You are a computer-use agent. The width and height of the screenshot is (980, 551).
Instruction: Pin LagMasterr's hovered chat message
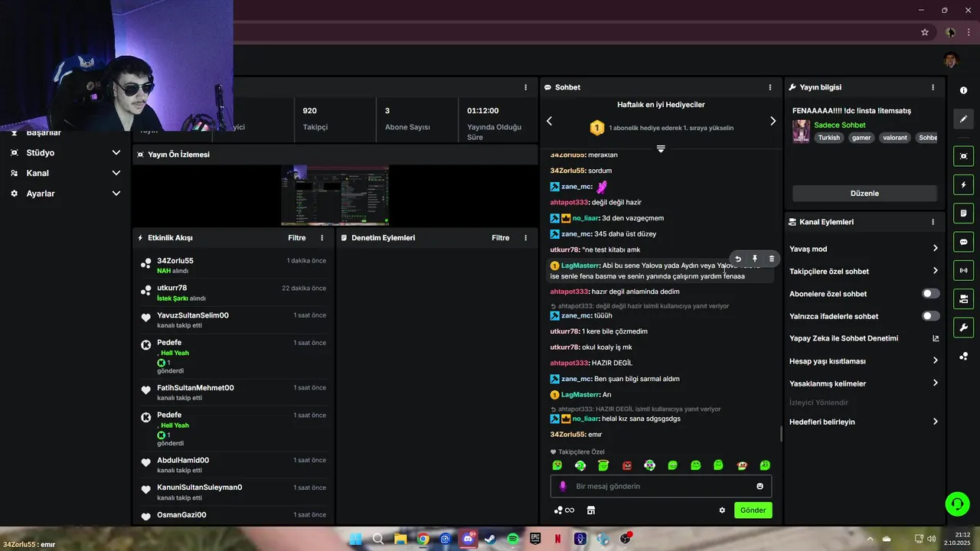click(x=755, y=259)
